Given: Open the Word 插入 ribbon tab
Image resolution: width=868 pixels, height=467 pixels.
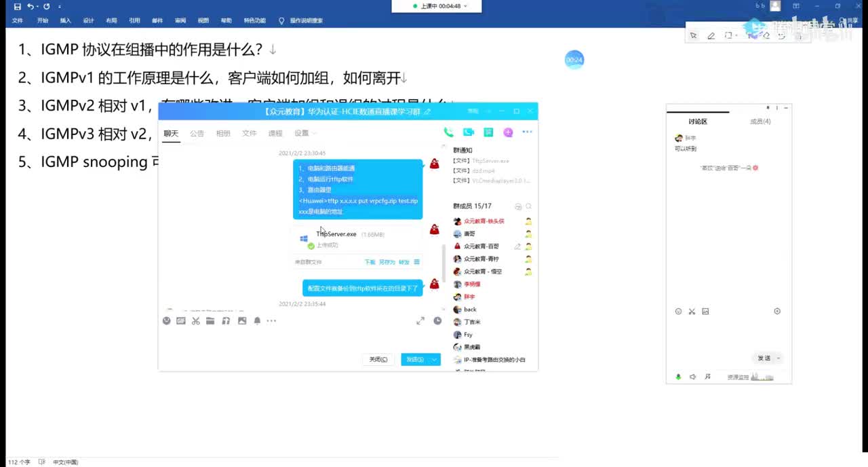Looking at the screenshot, I should (65, 20).
